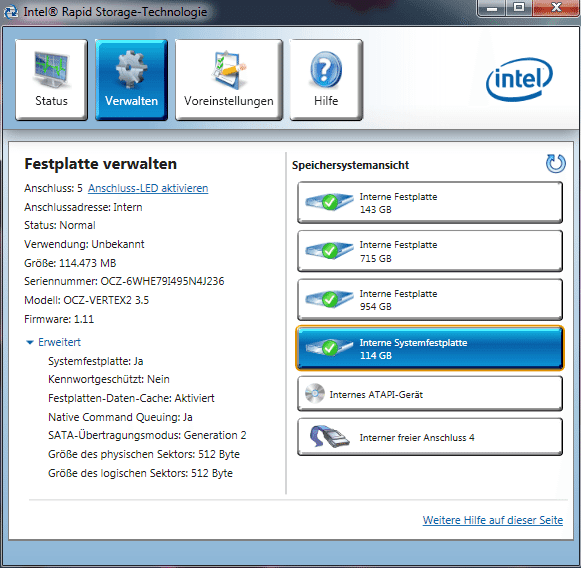This screenshot has height=568, width=581.
Task: Click the Anschluss-LED aktivieren link
Action: pyautogui.click(x=148, y=188)
